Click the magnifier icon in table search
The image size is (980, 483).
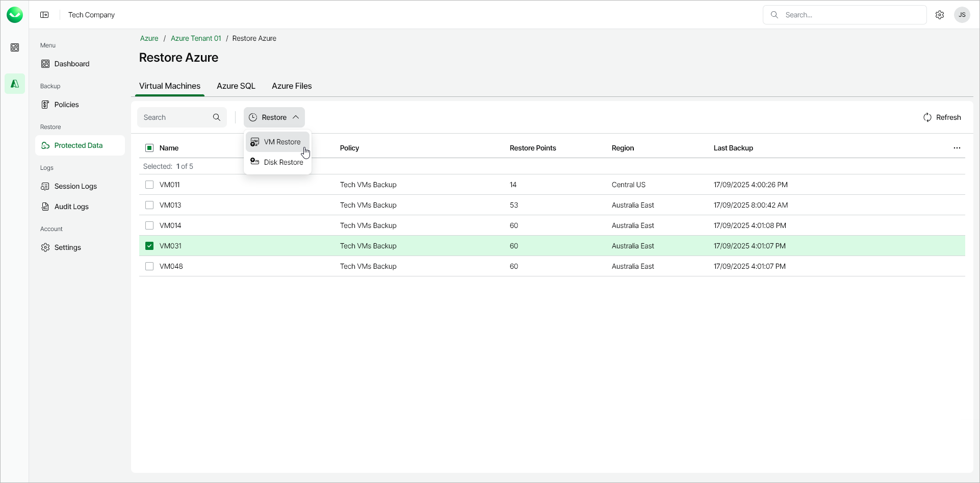click(x=217, y=117)
